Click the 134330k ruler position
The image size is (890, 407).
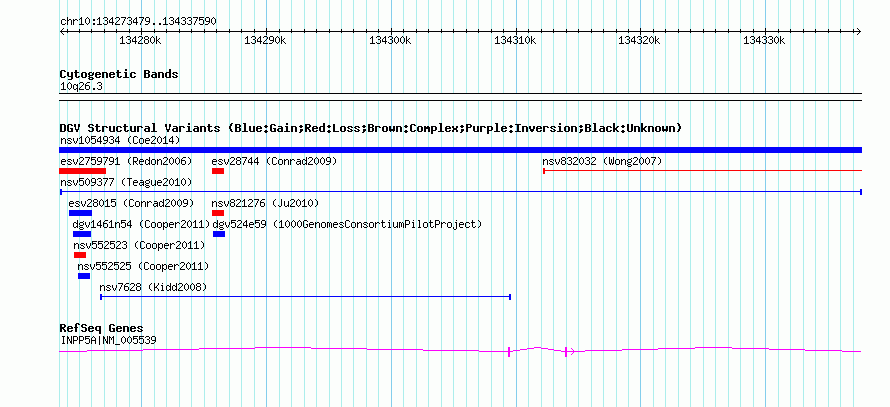click(x=765, y=40)
